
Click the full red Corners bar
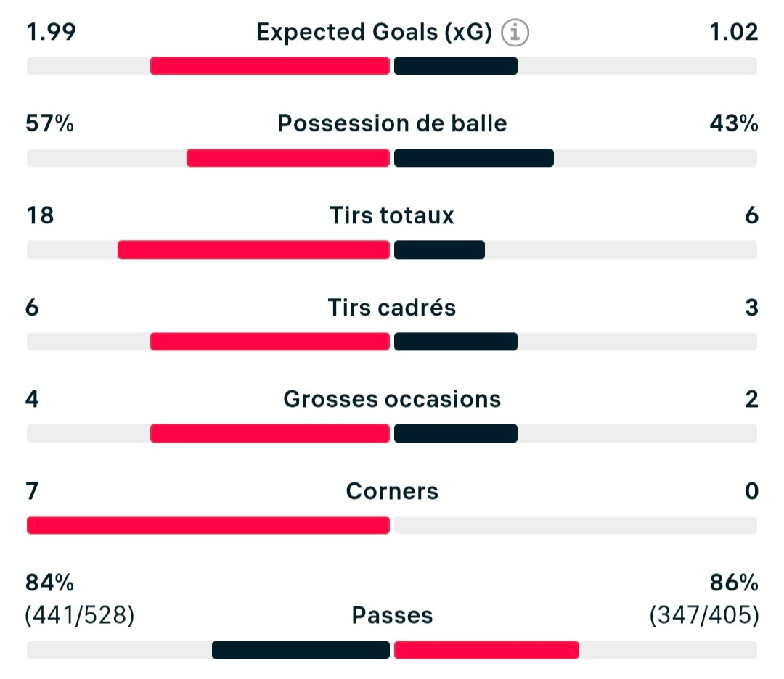pos(208,525)
